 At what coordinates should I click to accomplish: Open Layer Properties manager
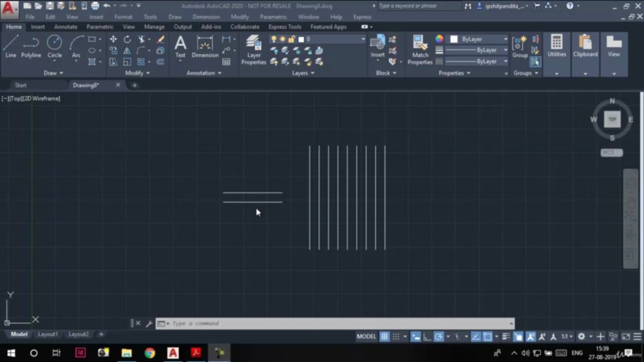[253, 50]
